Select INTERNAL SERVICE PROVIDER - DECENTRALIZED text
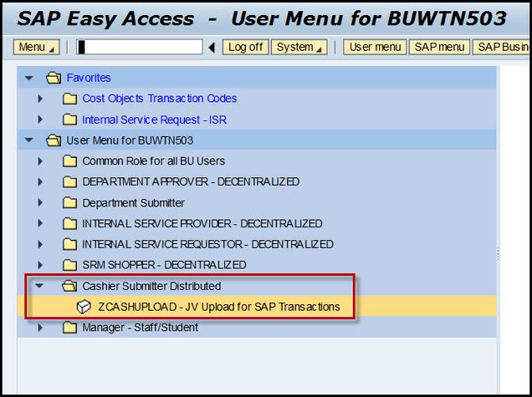The image size is (532, 397). pos(202,223)
